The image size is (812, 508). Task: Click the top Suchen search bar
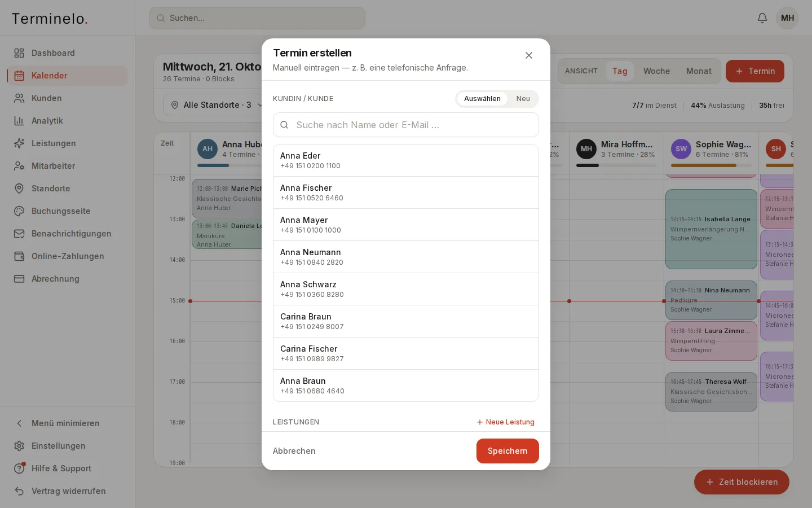tap(257, 18)
